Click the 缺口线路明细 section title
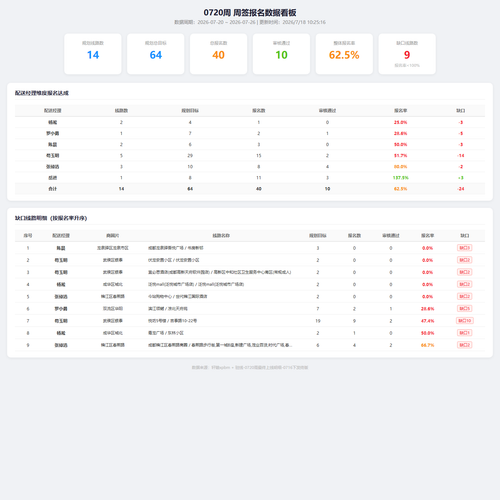Screen dimensions: 500x500 click(51, 218)
